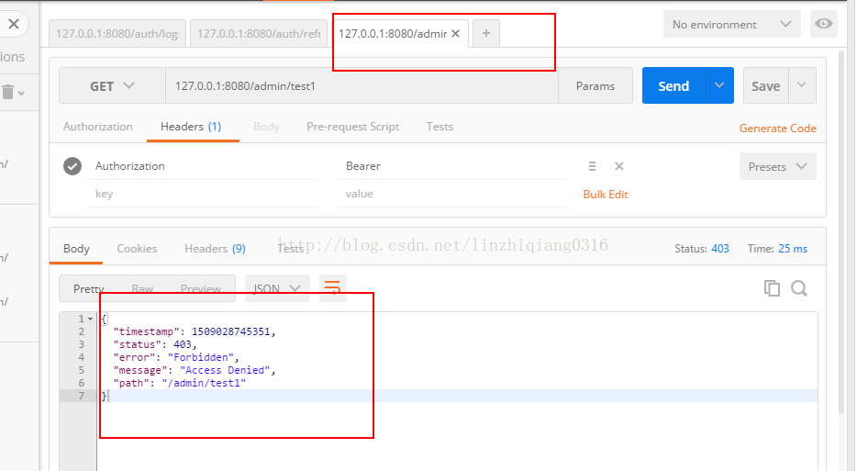The height and width of the screenshot is (471, 868).
Task: Toggle line wrap icon in response
Action: pos(333,288)
